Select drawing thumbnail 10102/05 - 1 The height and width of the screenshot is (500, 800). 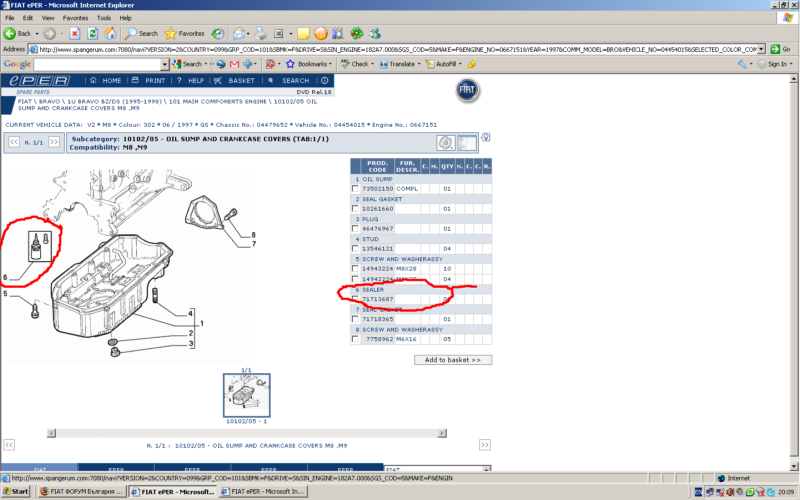[246, 398]
